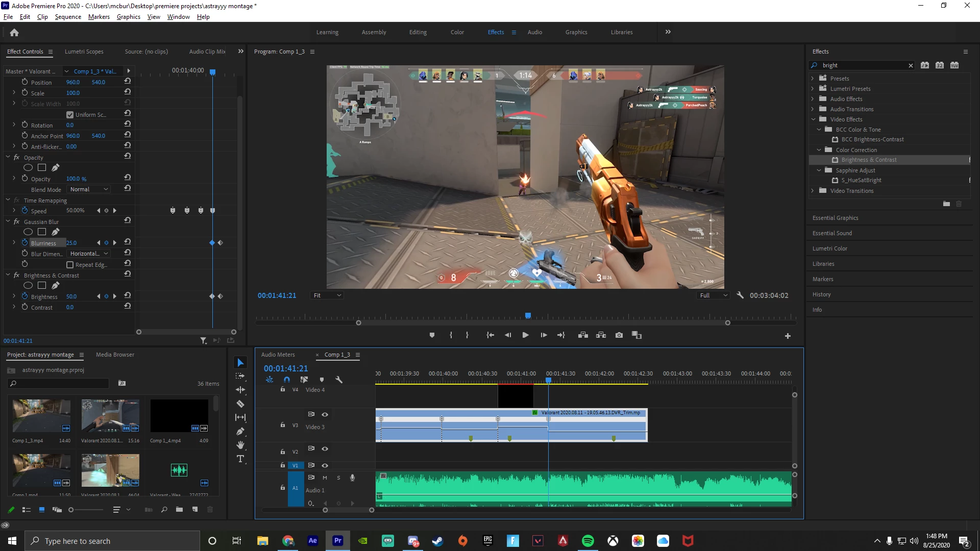The width and height of the screenshot is (980, 551).
Task: Toggle timeline snapping magnet icon
Action: (x=287, y=380)
